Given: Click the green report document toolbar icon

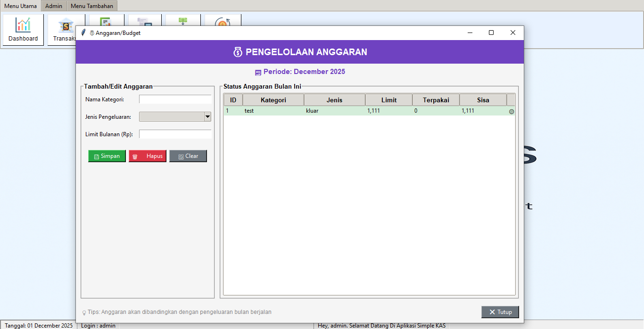Looking at the screenshot, I should tap(106, 21).
